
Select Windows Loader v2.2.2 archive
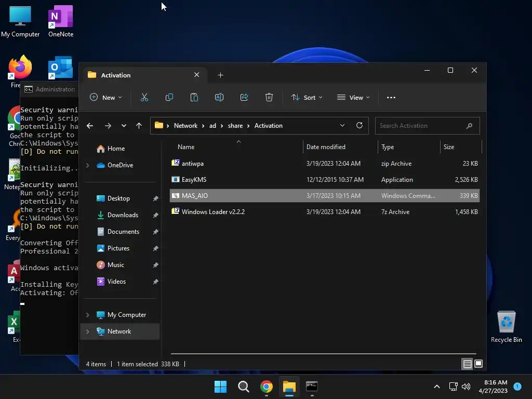[x=324, y=212]
